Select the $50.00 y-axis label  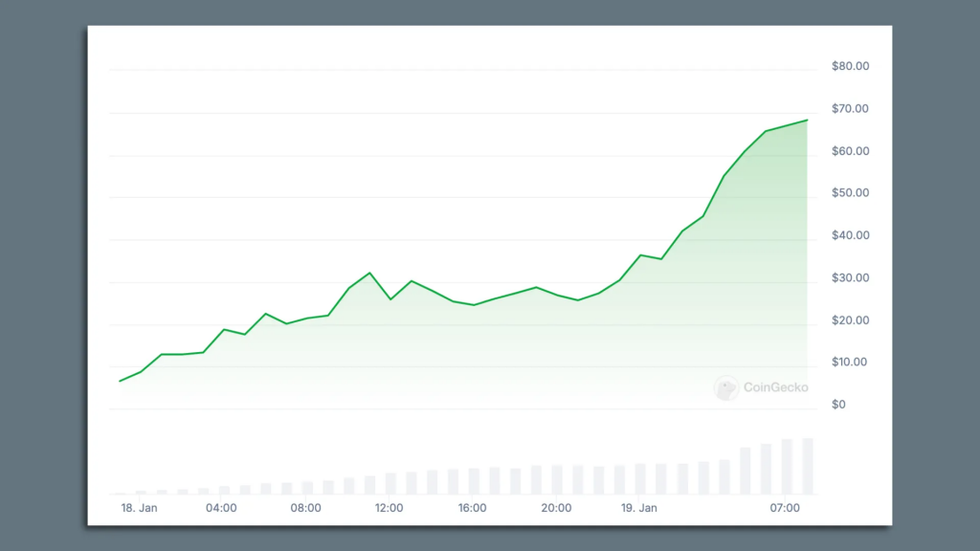pyautogui.click(x=850, y=193)
